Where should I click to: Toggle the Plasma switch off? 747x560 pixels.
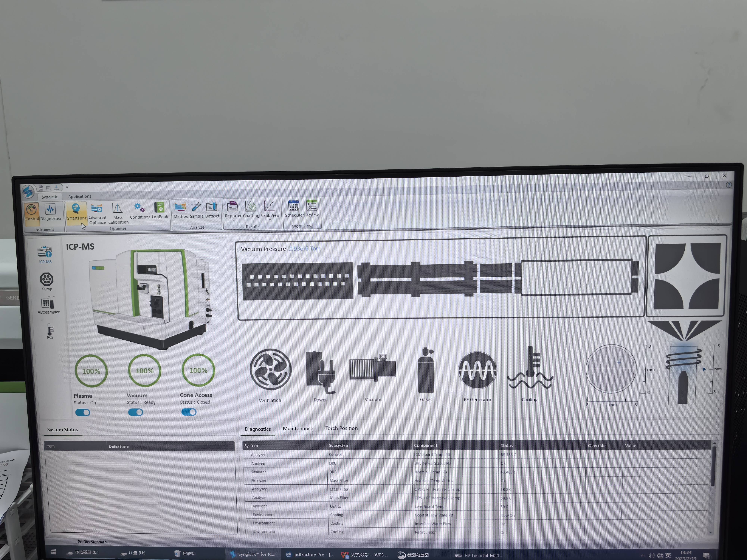[82, 413]
